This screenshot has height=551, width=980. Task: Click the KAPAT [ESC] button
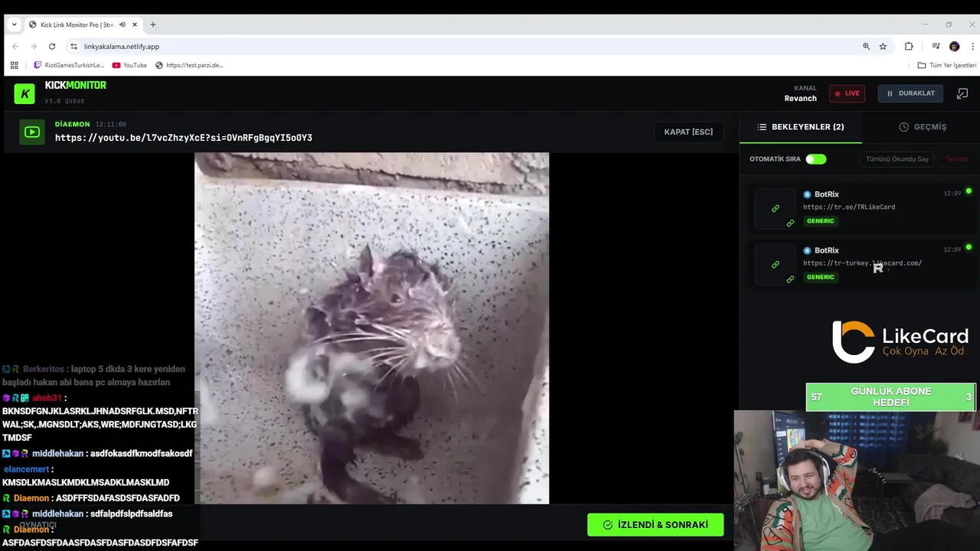click(688, 132)
